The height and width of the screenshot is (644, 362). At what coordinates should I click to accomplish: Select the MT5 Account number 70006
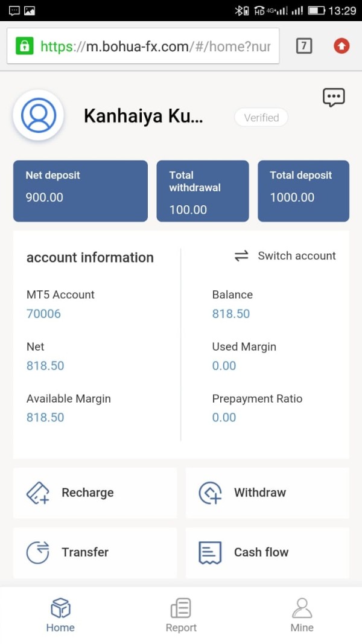tap(44, 314)
